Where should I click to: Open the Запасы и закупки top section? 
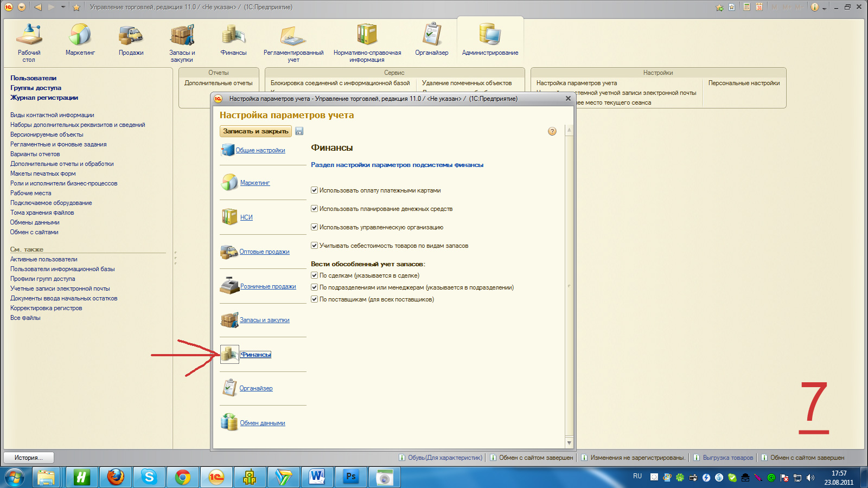point(182,43)
